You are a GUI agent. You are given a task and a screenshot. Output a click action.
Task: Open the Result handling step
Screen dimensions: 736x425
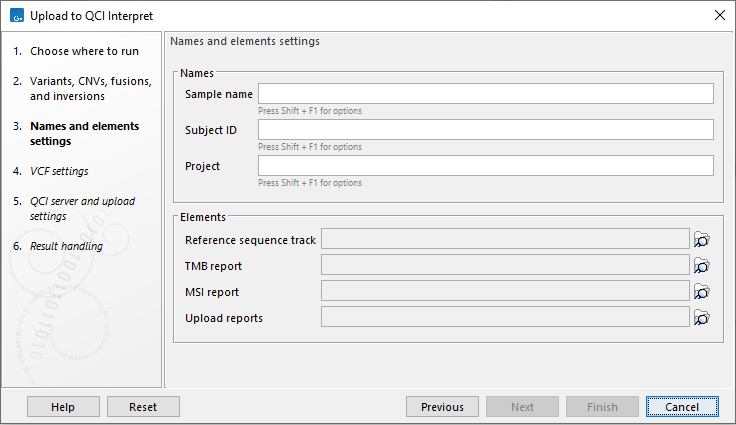(66, 246)
